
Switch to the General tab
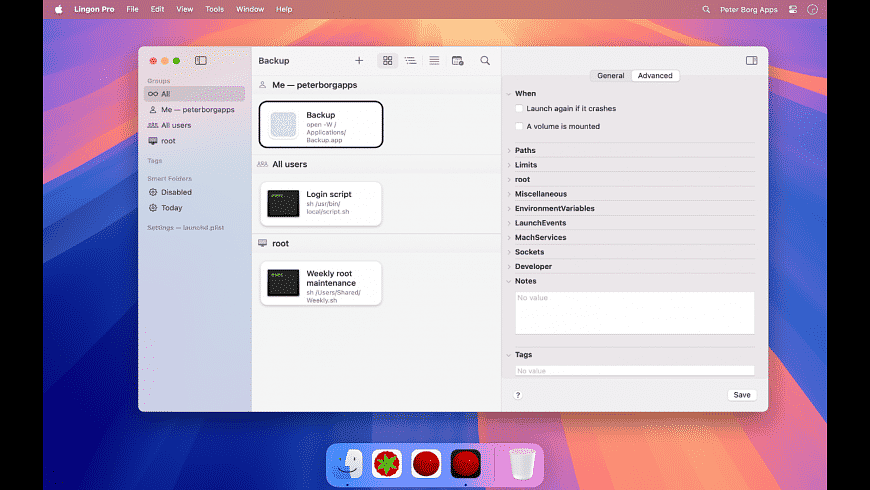[x=610, y=76]
